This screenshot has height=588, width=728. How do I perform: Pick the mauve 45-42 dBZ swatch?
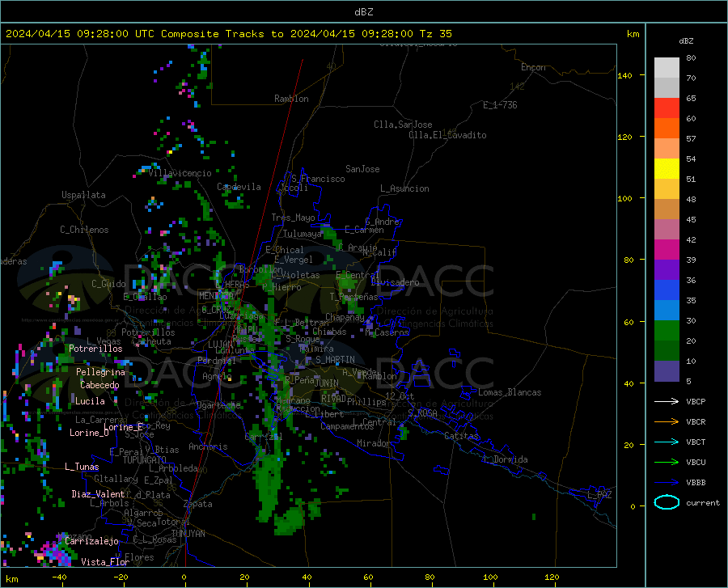(667, 230)
